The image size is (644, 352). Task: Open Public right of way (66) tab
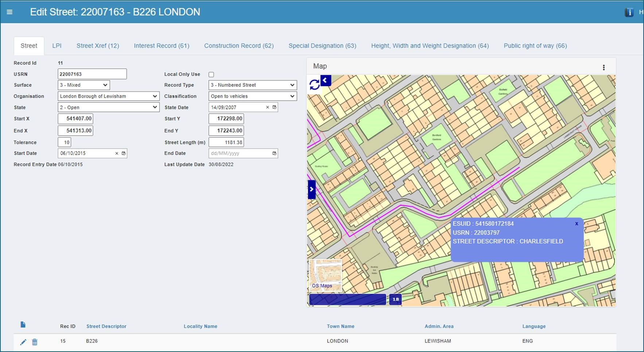[x=535, y=46]
